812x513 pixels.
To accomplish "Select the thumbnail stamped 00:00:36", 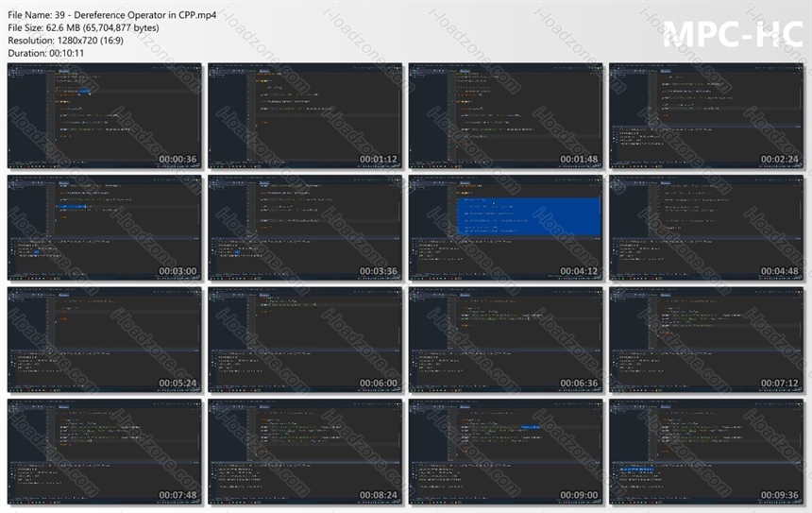I will tap(104, 116).
